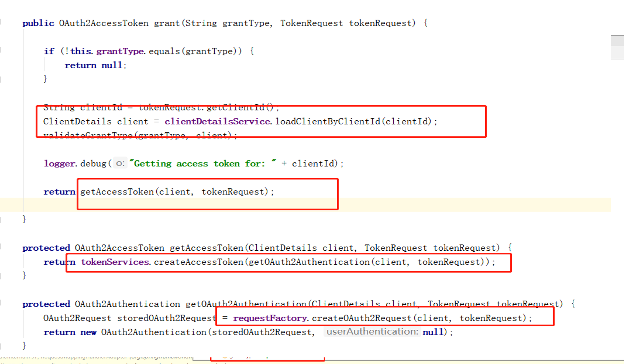Click the "Getting access token for: " string literal
624x364 pixels.
[x=203, y=164]
